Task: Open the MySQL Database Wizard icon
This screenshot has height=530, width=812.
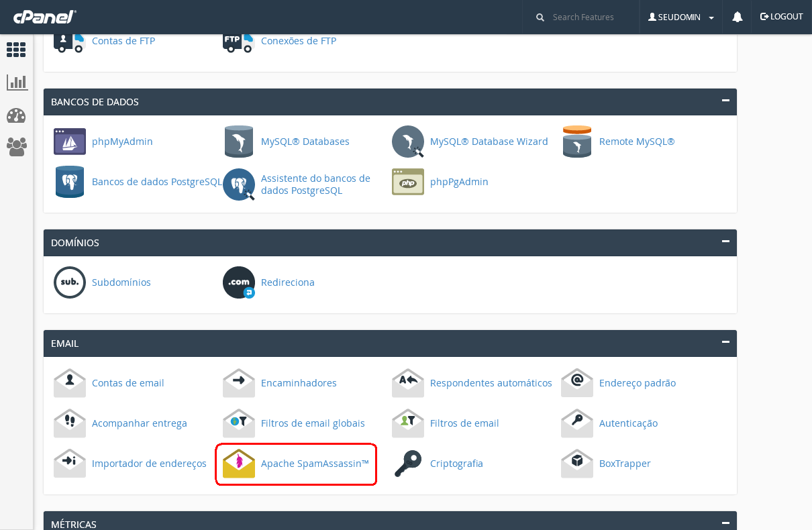Action: (408, 142)
